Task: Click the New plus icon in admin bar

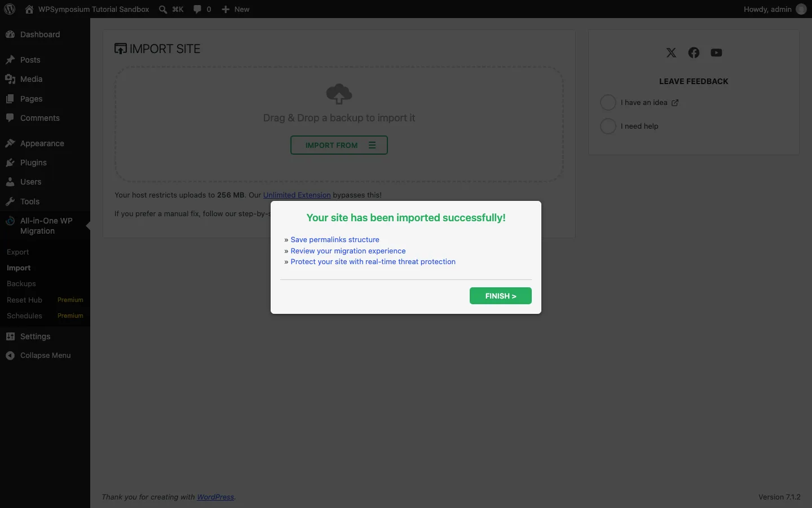Action: 226,9
